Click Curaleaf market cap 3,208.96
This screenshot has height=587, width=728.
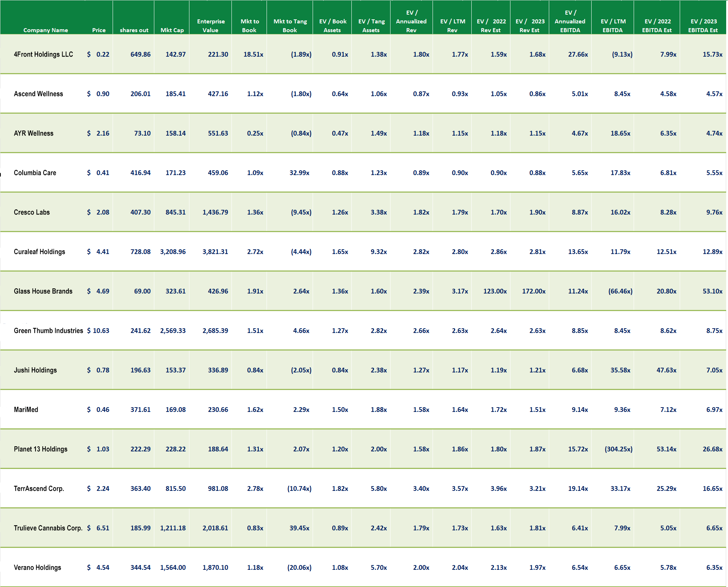[173, 252]
